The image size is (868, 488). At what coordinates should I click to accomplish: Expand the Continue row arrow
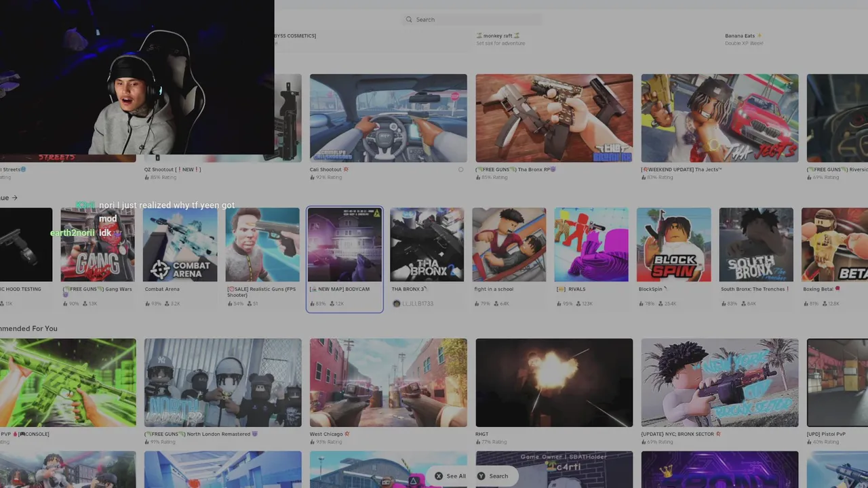(14, 198)
